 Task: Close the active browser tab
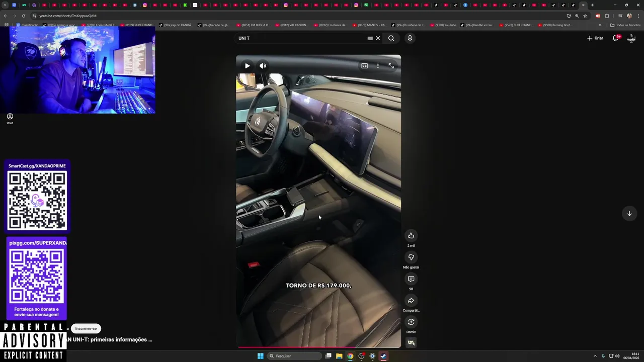pos(583,5)
